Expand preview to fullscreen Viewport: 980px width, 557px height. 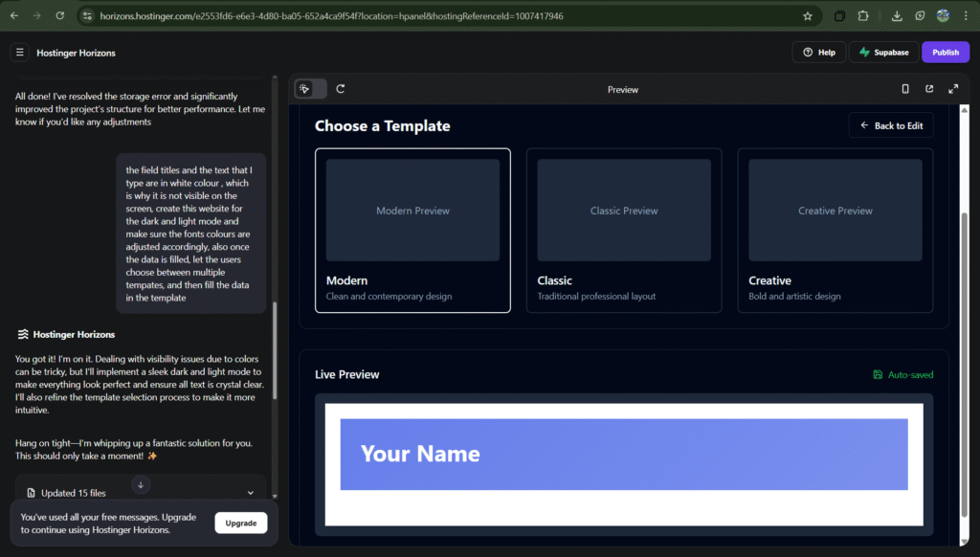click(953, 89)
